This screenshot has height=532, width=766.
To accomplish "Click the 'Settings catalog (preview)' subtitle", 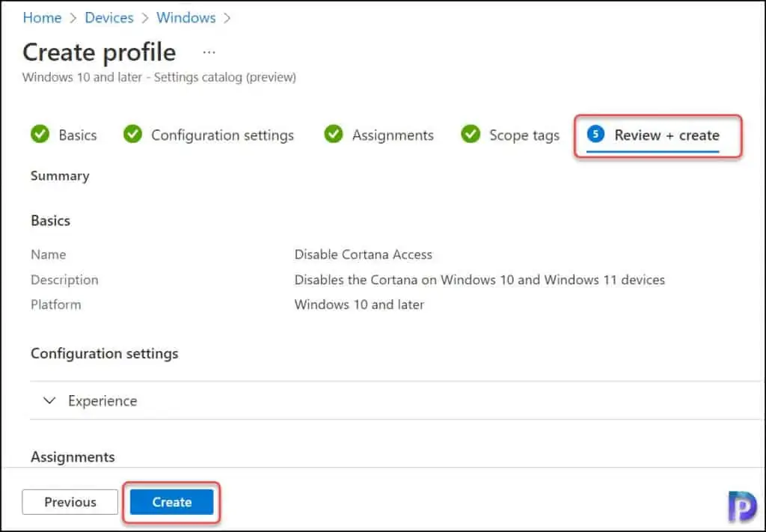I will [x=224, y=77].
